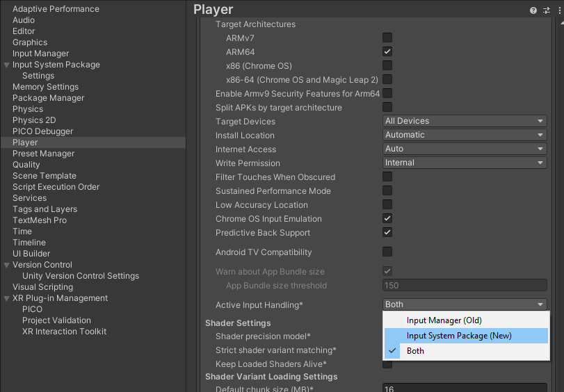The image size is (564, 392).
Task: Open Unity Version Control Settings
Action: click(81, 276)
